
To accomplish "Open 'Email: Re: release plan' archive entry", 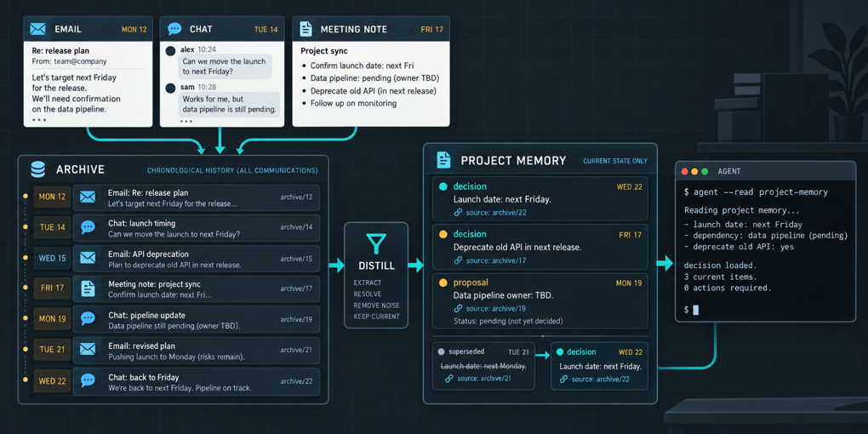I will (197, 197).
